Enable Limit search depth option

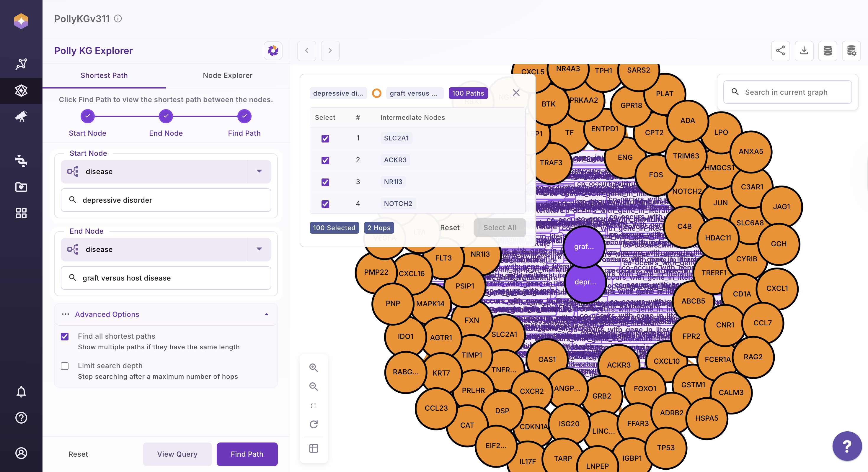pos(65,366)
